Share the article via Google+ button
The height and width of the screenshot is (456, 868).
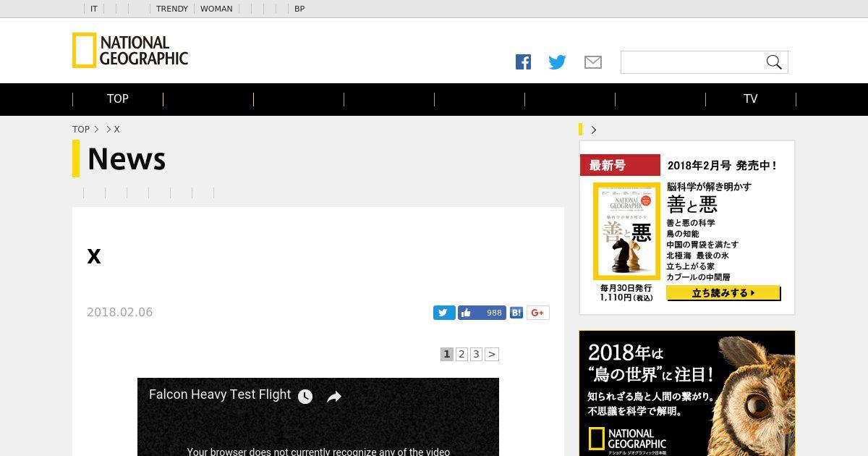(x=537, y=313)
